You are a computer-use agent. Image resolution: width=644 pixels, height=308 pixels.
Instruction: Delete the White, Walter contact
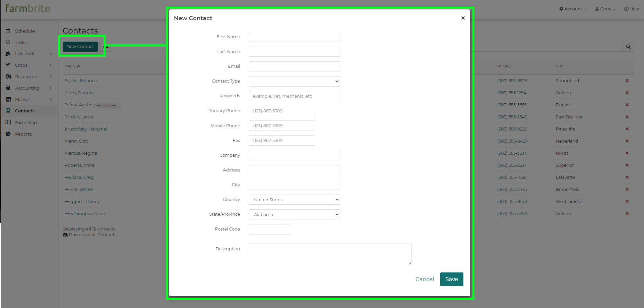point(627,189)
